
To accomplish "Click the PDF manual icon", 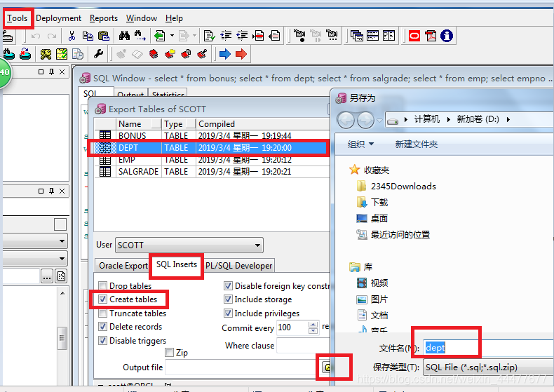I will pos(431,36).
